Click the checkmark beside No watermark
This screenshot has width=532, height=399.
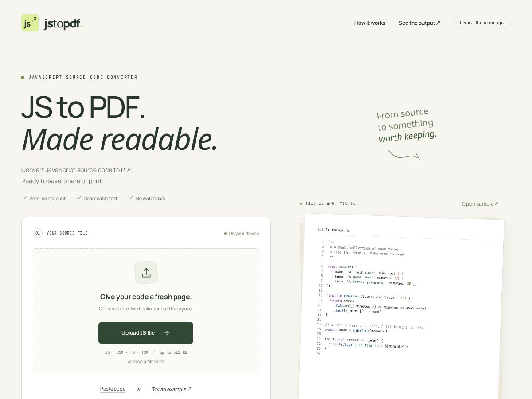tap(130, 198)
